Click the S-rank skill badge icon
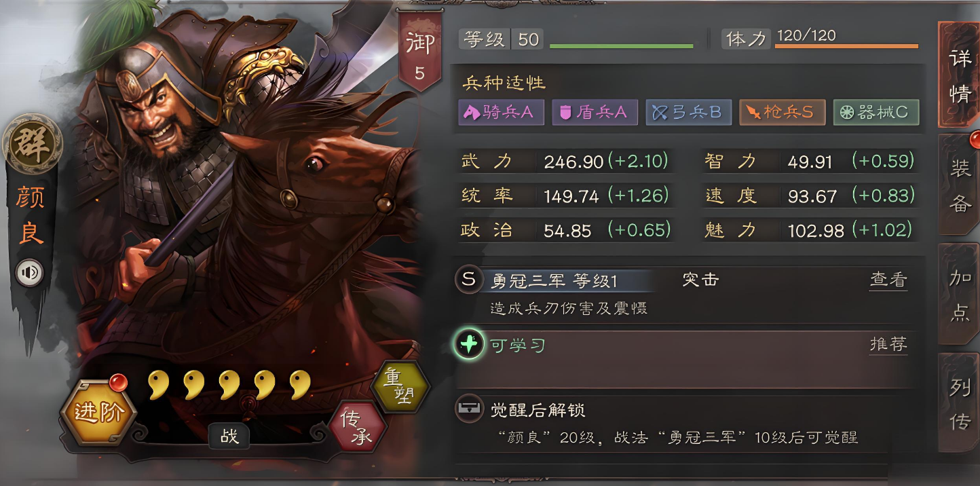 [468, 279]
